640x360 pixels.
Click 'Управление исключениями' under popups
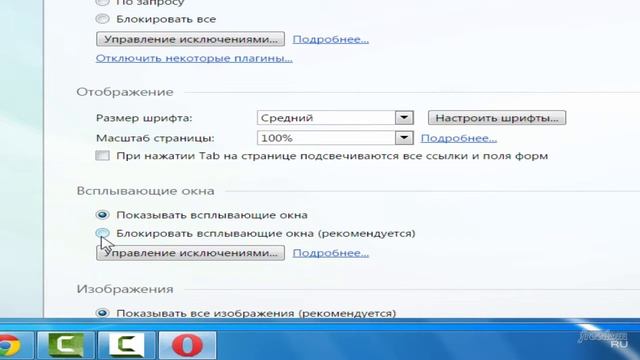[x=191, y=253]
